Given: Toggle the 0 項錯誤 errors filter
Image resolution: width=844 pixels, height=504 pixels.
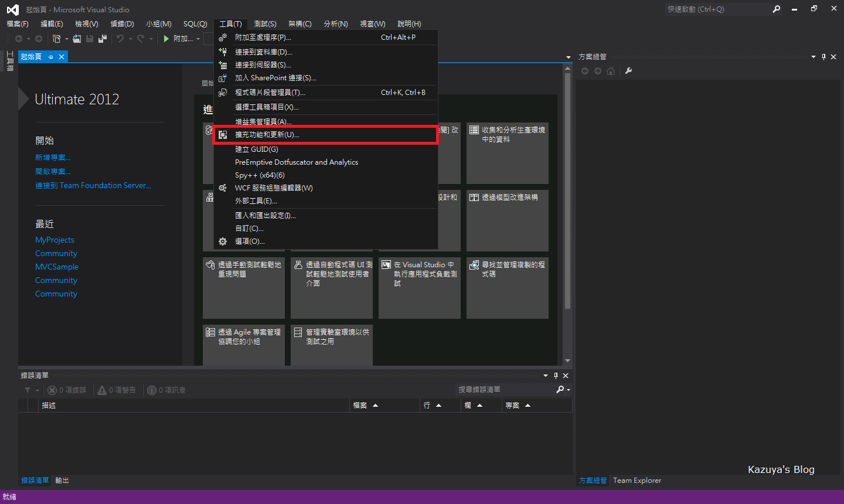Looking at the screenshot, I should click(67, 390).
